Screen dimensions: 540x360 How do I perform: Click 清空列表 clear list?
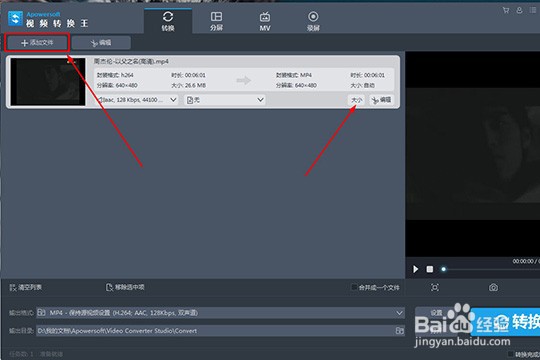(26, 287)
